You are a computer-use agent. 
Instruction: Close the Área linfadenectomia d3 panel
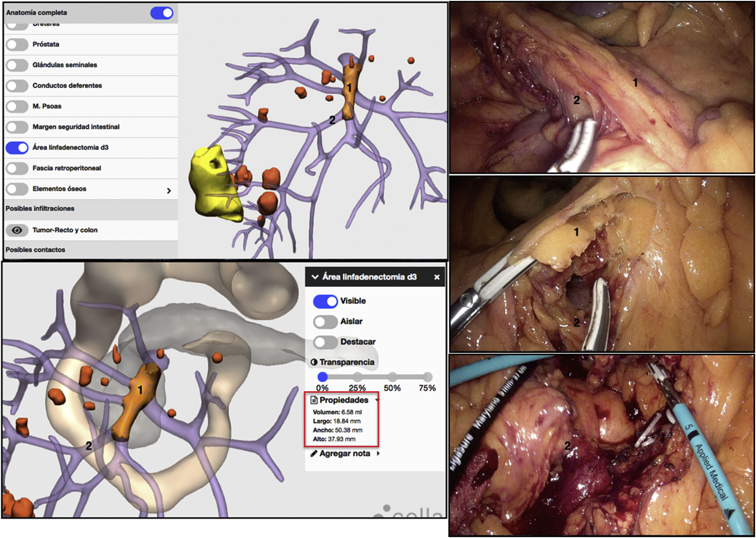click(x=437, y=277)
